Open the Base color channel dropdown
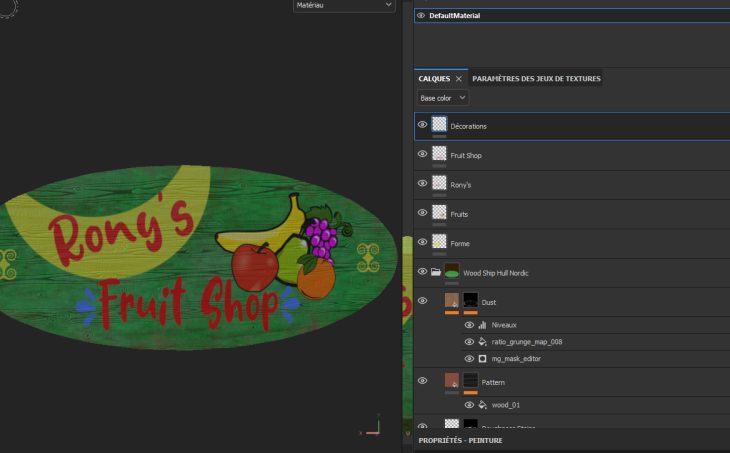The height and width of the screenshot is (453, 730). tap(443, 98)
